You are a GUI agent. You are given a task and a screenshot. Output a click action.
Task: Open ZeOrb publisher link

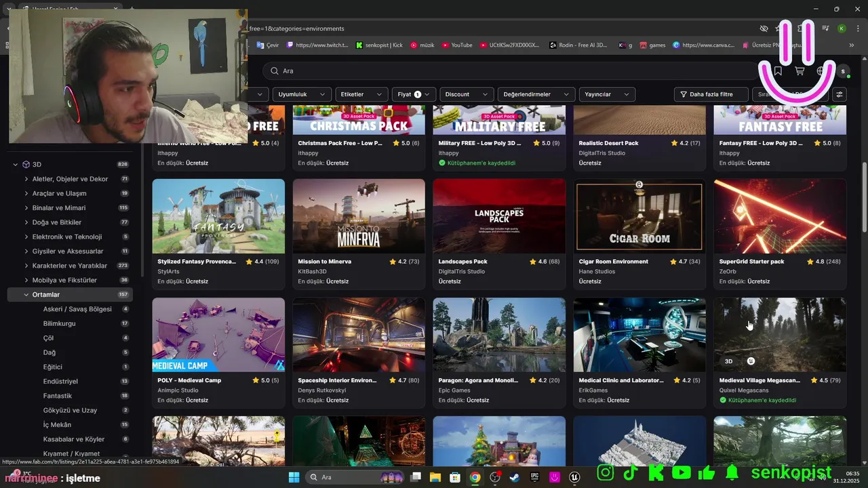pyautogui.click(x=728, y=272)
